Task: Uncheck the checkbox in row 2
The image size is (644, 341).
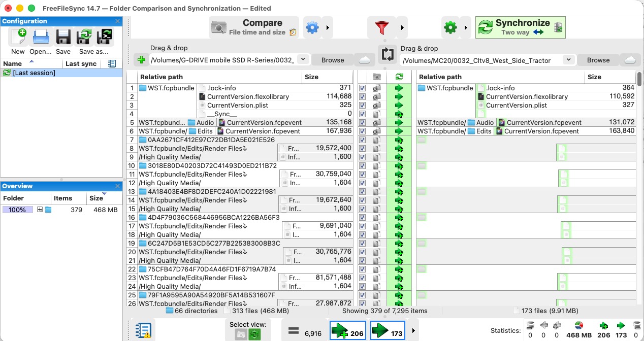Action: pos(362,96)
